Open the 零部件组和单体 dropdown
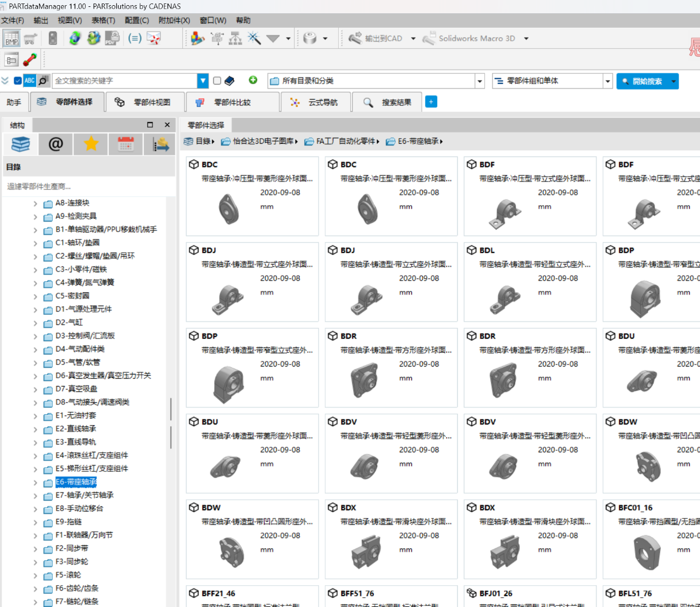The height and width of the screenshot is (607, 700). [607, 81]
